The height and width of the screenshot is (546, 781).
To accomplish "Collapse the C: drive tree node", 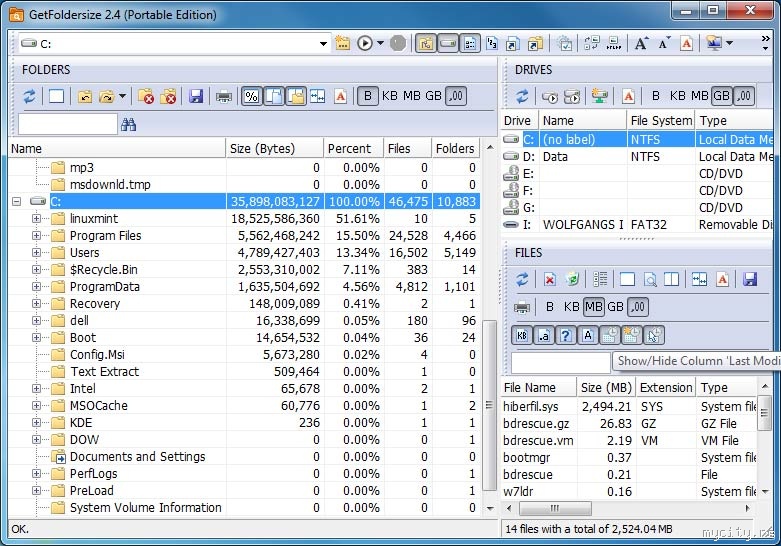I will click(x=16, y=201).
